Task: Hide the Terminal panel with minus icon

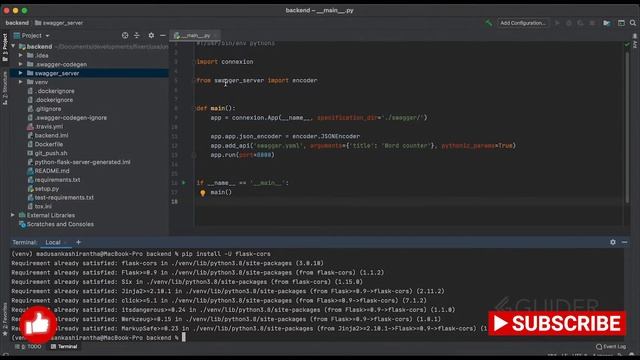Action: (624, 242)
